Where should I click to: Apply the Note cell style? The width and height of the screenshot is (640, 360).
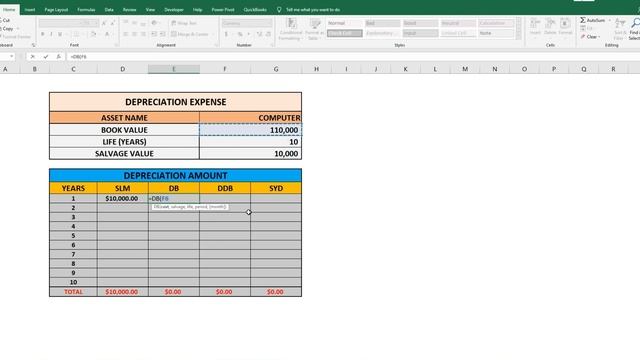pos(496,33)
